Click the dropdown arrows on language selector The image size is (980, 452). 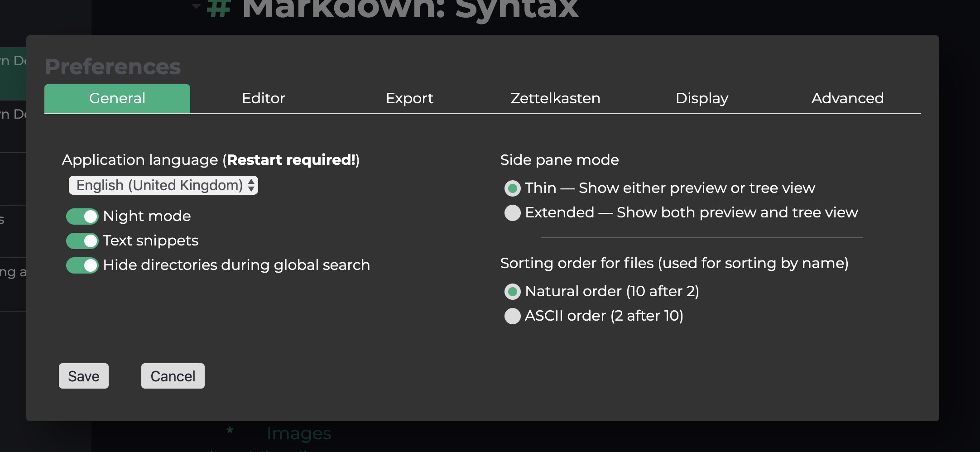[x=251, y=185]
